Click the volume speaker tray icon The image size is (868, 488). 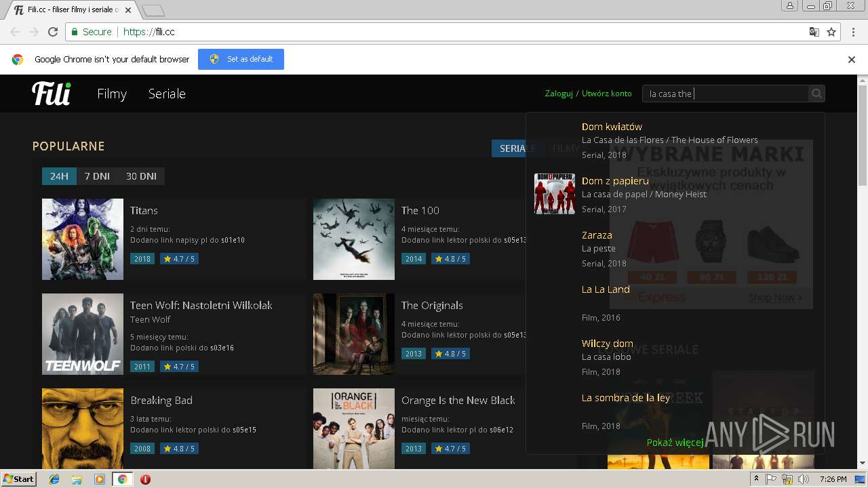tap(804, 479)
